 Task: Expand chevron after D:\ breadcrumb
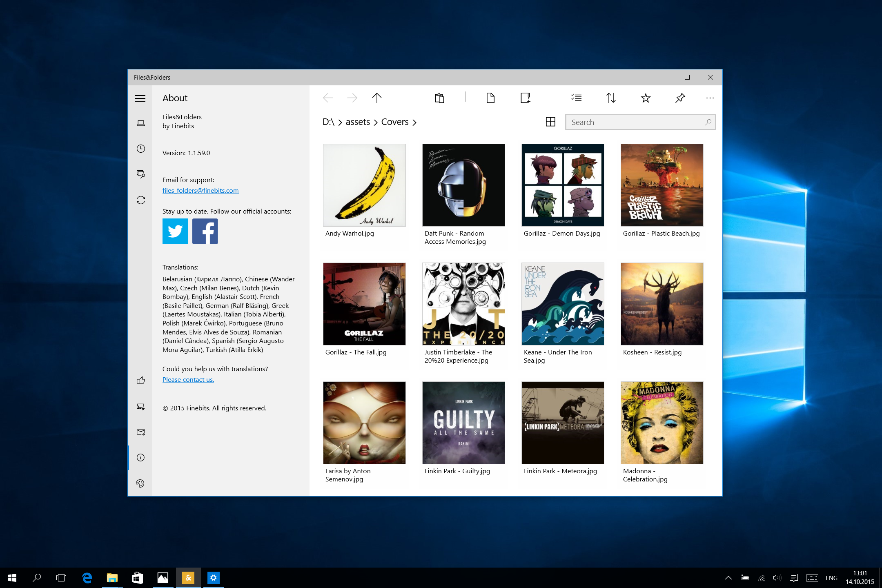tap(340, 122)
